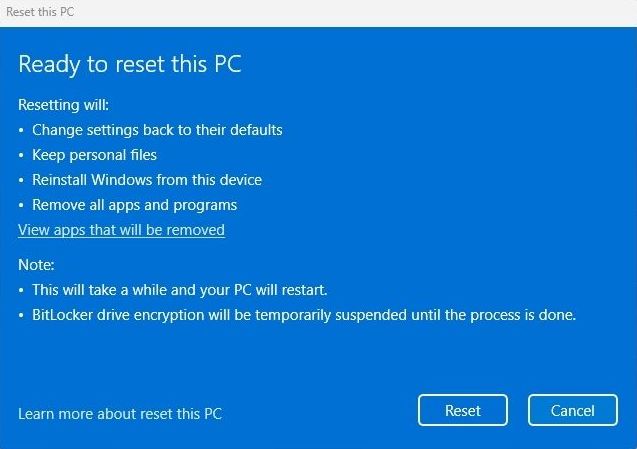
Task: Select the BitLocker drive encryption note text
Action: tap(304, 315)
